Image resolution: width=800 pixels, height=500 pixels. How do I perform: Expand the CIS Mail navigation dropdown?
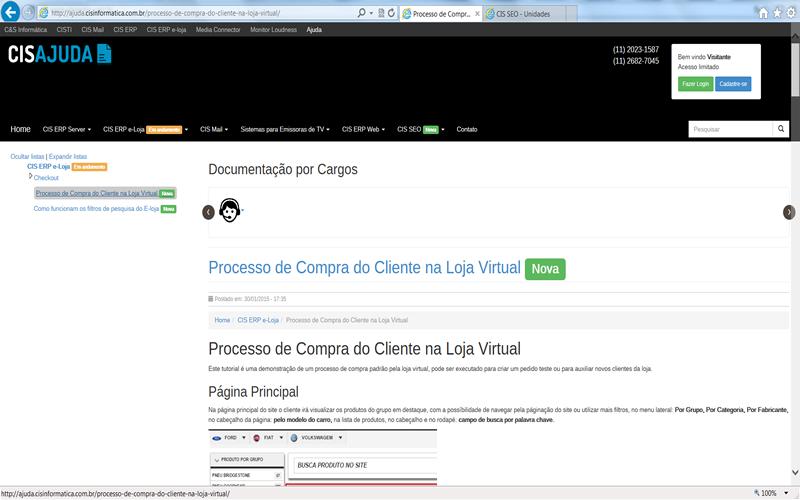[x=214, y=130]
